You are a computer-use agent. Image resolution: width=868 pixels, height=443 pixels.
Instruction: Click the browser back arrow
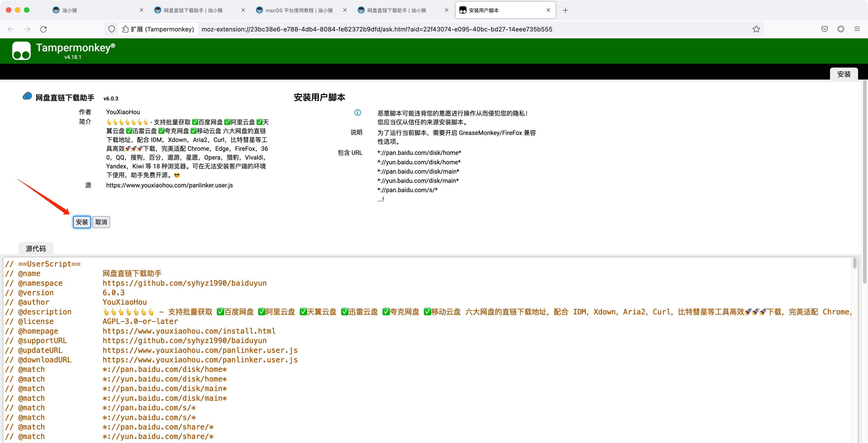11,29
